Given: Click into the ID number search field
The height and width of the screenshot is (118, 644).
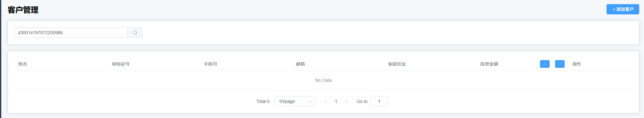Looking at the screenshot, I should pyautogui.click(x=71, y=33).
